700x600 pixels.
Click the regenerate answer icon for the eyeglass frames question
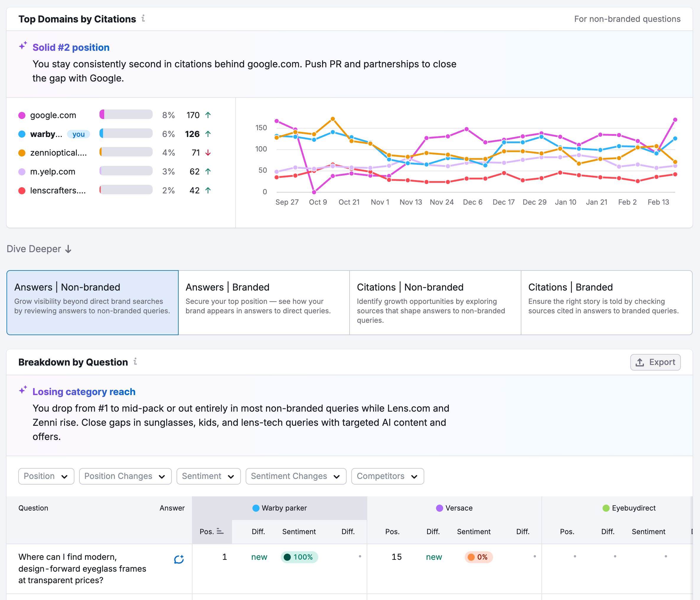click(x=179, y=559)
